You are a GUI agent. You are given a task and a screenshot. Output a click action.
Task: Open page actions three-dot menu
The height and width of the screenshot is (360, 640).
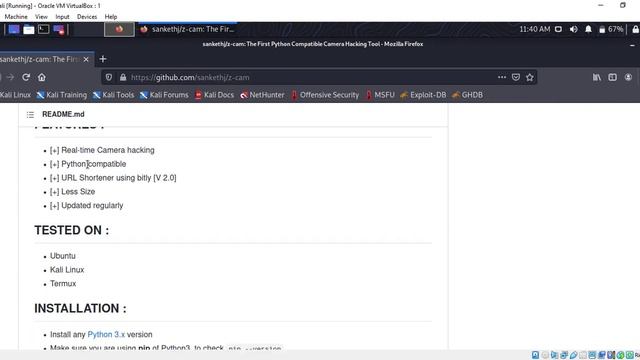(502, 77)
